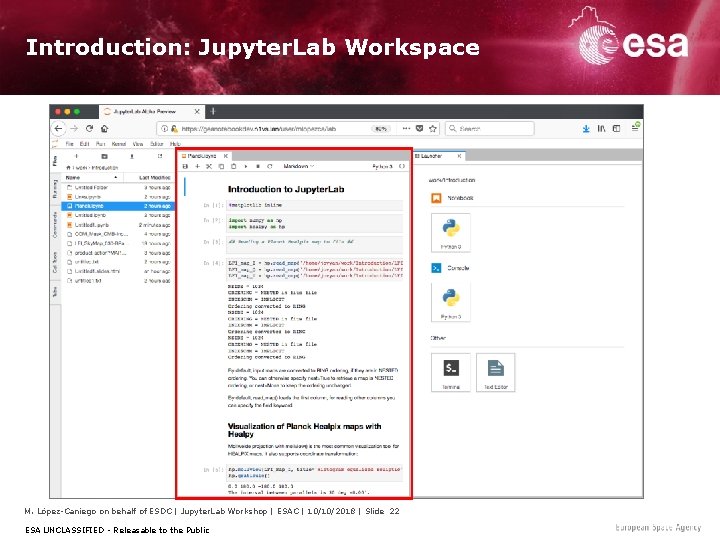The image size is (720, 540).
Task: Upload files to the file browser
Action: coord(132,157)
